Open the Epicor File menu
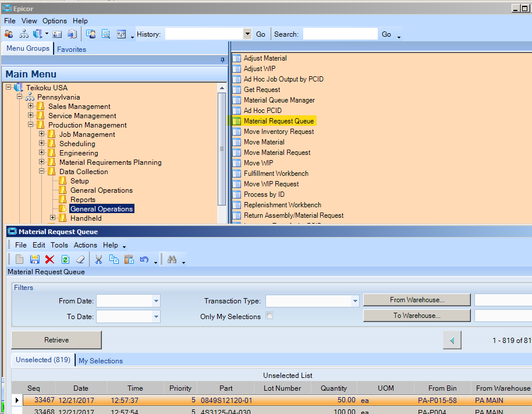Viewport: 532px width, 414px height. tap(10, 21)
